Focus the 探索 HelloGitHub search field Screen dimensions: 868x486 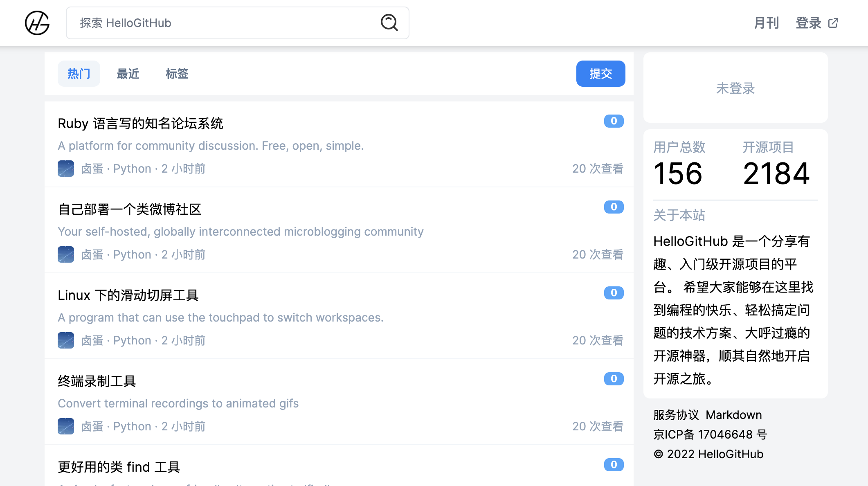click(x=225, y=23)
